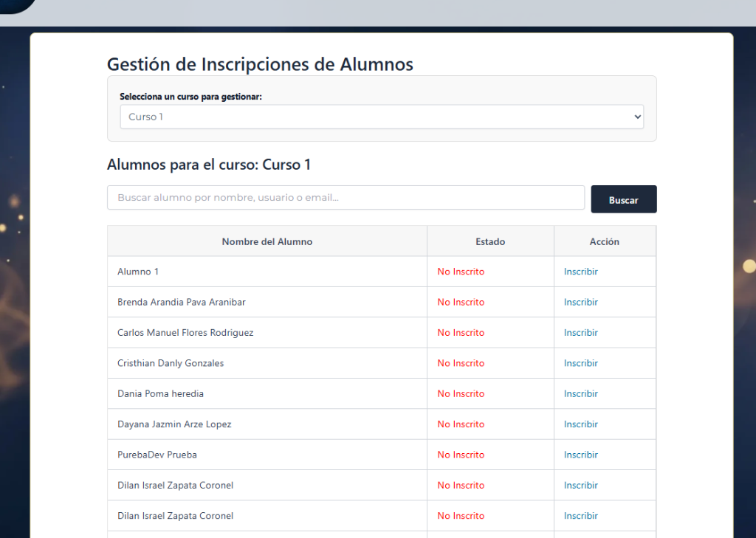
Task: Click the Buscar button
Action: point(623,199)
